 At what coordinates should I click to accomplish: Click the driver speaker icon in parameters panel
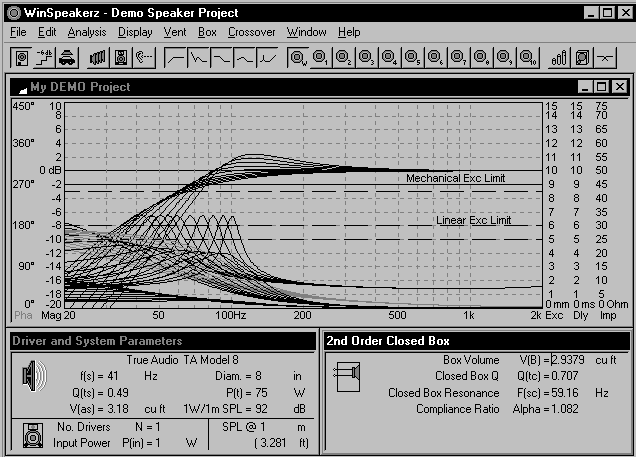pos(33,377)
